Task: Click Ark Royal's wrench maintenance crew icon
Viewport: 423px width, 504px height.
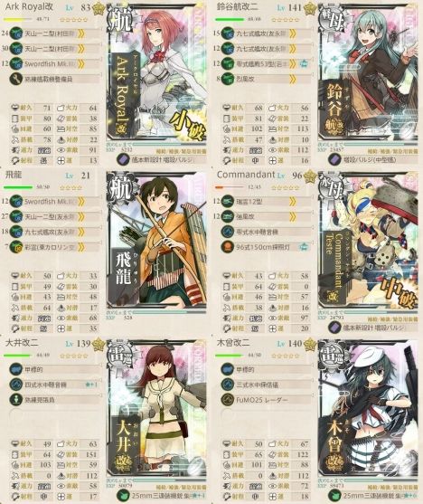Action: 15,79
